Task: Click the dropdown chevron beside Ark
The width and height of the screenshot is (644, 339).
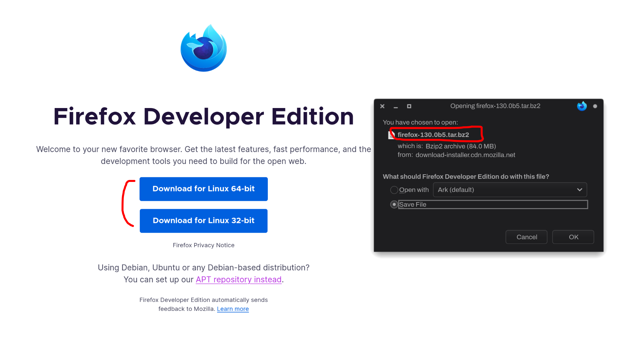Action: (579, 190)
